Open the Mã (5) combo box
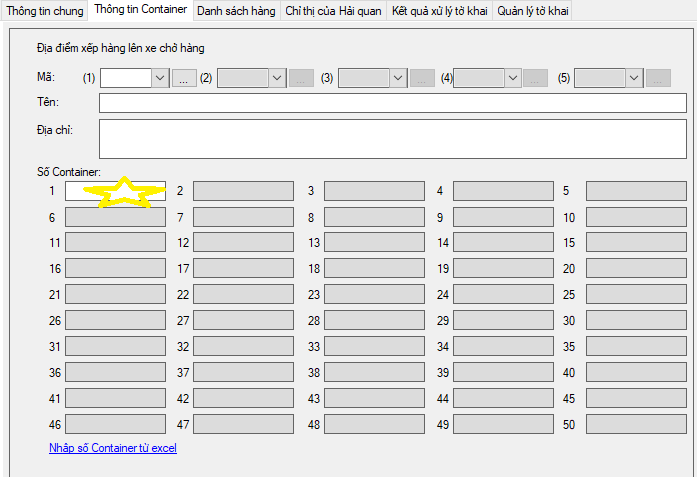 tap(634, 78)
